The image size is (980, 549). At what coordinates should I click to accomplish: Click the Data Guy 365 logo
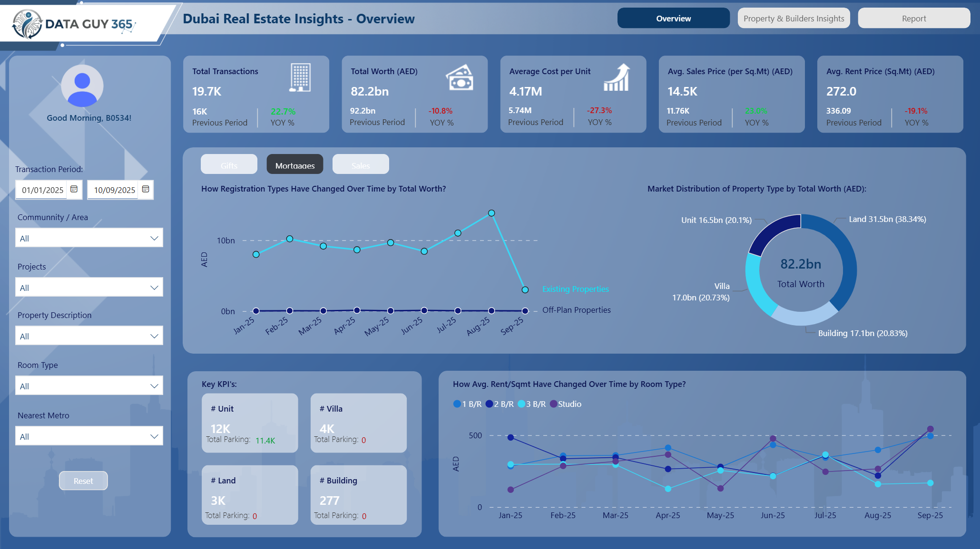[74, 24]
